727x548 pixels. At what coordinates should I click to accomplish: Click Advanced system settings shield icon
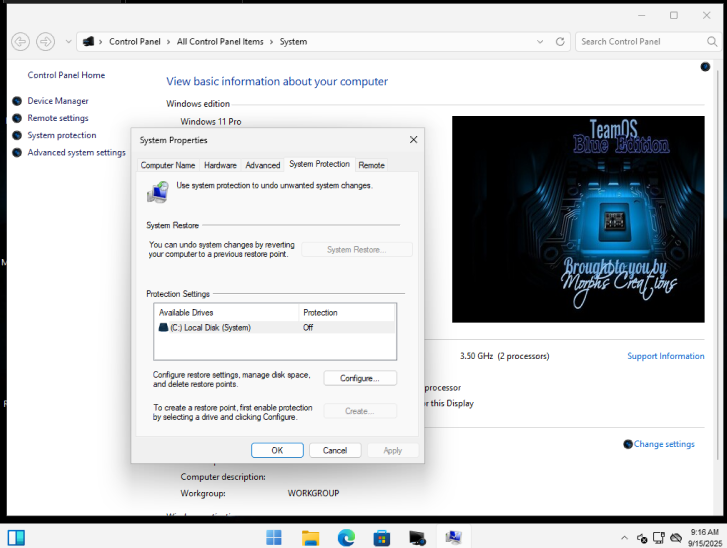coord(17,153)
